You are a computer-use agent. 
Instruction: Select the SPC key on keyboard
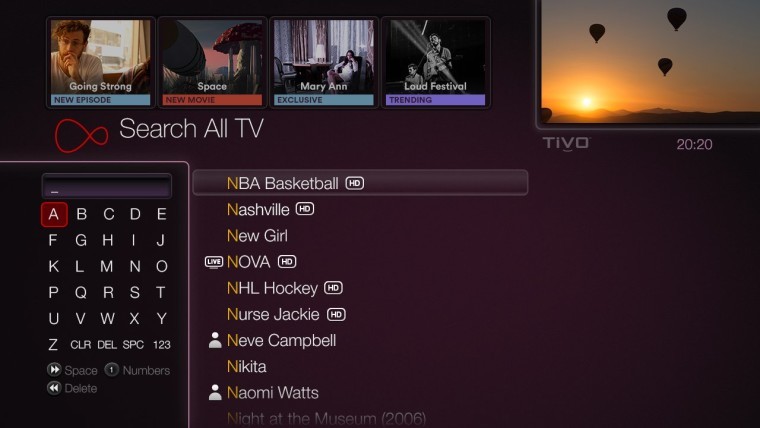(133, 345)
